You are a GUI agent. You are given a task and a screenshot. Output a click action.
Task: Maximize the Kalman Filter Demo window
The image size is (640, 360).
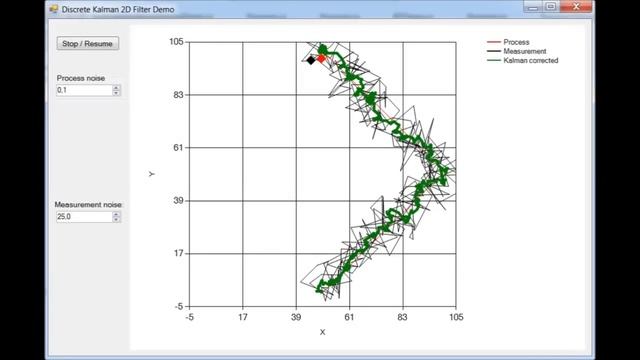[551, 6]
